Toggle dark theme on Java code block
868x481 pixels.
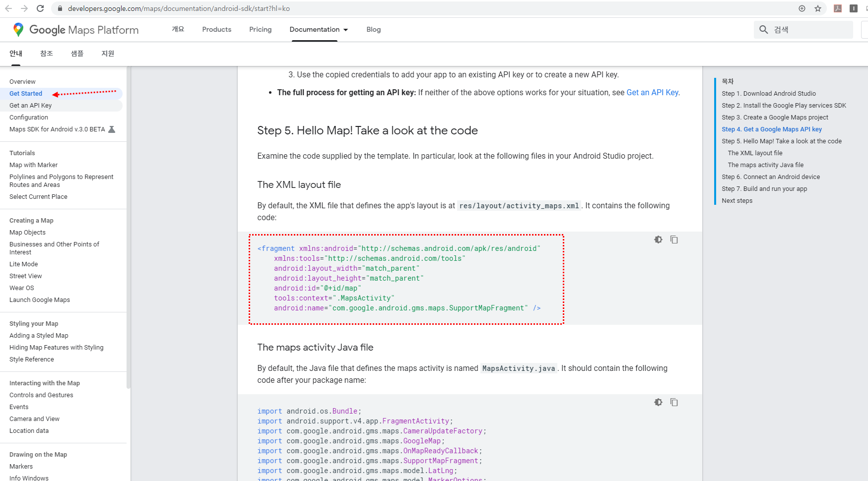(658, 402)
